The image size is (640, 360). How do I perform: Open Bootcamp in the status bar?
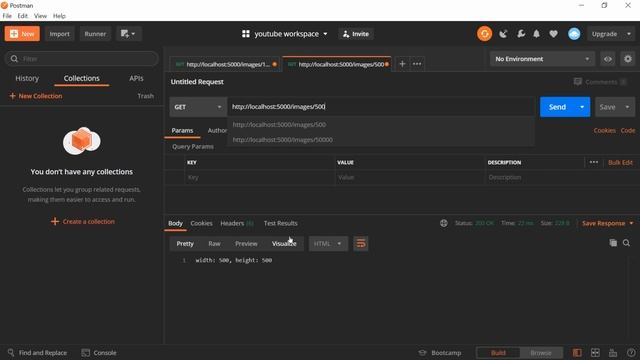pos(440,353)
